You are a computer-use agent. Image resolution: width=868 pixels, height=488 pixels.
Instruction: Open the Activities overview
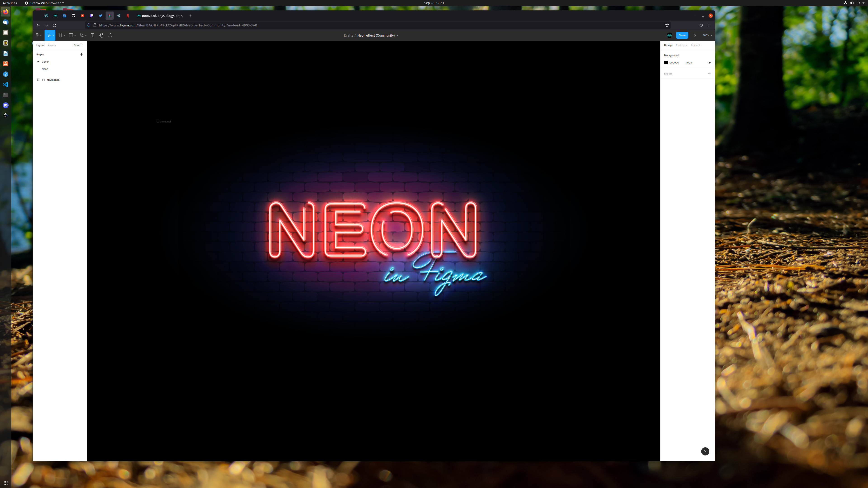click(x=10, y=3)
